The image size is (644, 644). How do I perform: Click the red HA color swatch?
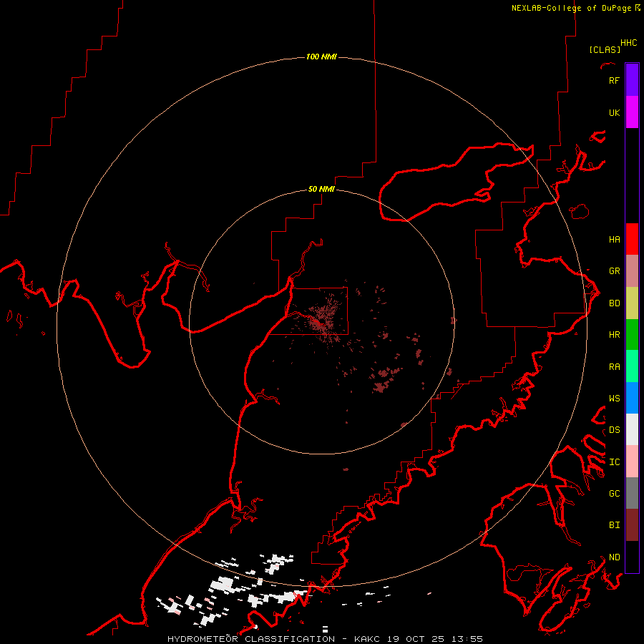[632, 239]
